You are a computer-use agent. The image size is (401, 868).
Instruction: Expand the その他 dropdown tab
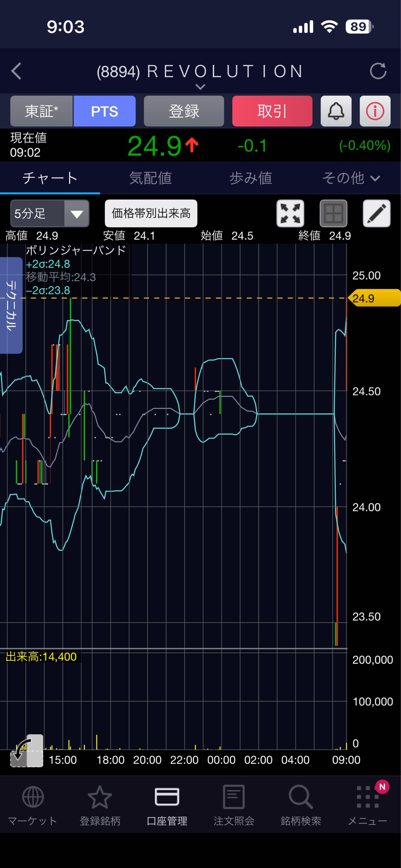[x=351, y=178]
